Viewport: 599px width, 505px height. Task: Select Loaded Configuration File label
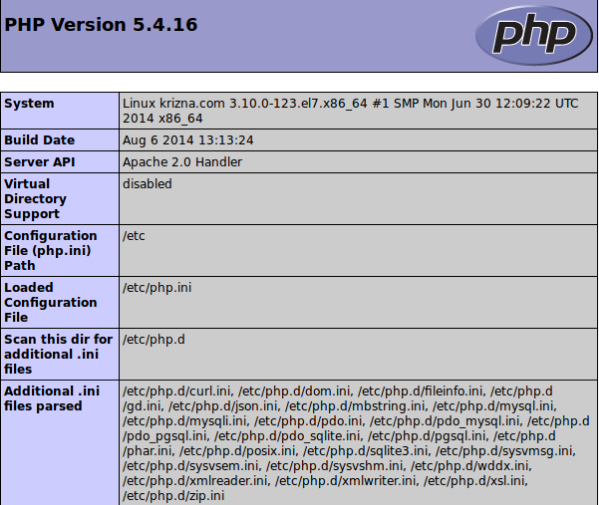(60, 302)
